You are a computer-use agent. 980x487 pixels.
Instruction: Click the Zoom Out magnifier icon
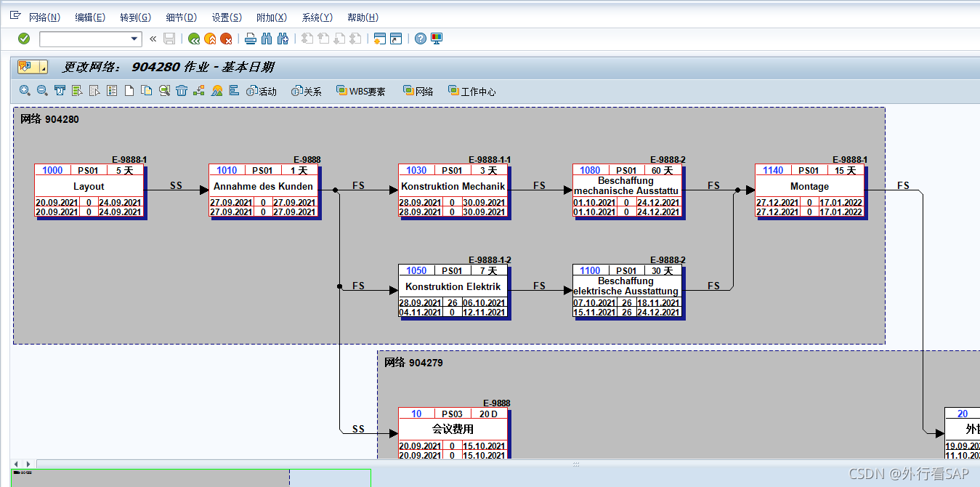tap(42, 91)
